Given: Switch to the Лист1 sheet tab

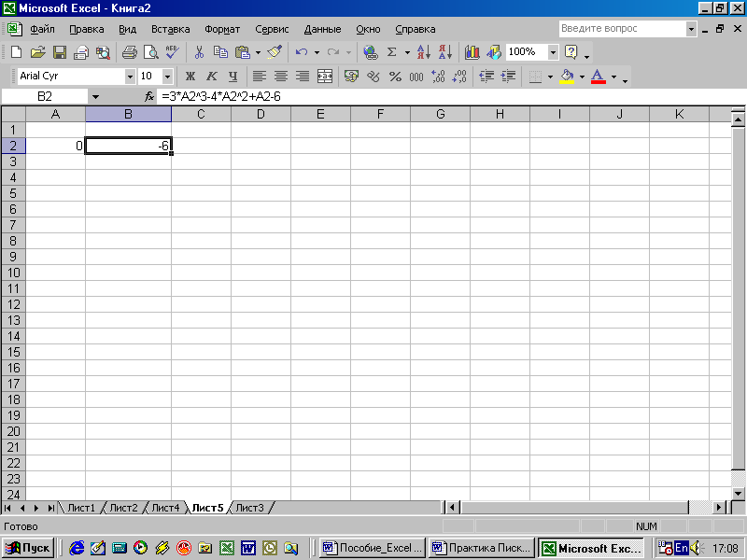Looking at the screenshot, I should [81, 508].
